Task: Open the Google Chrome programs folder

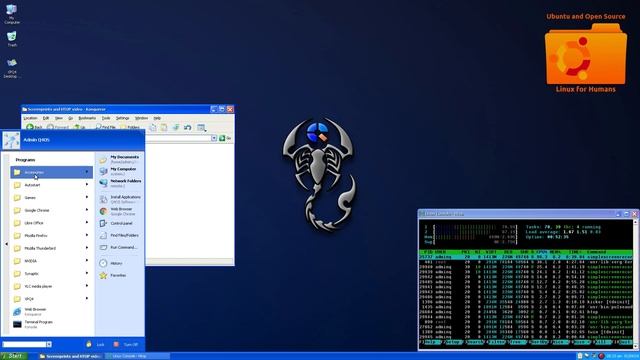Action: click(51, 210)
